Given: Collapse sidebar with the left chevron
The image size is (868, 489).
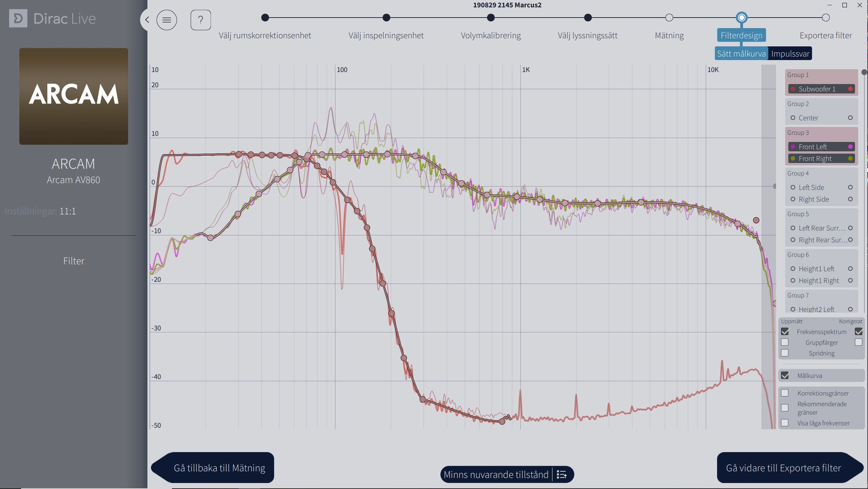Looking at the screenshot, I should (147, 20).
